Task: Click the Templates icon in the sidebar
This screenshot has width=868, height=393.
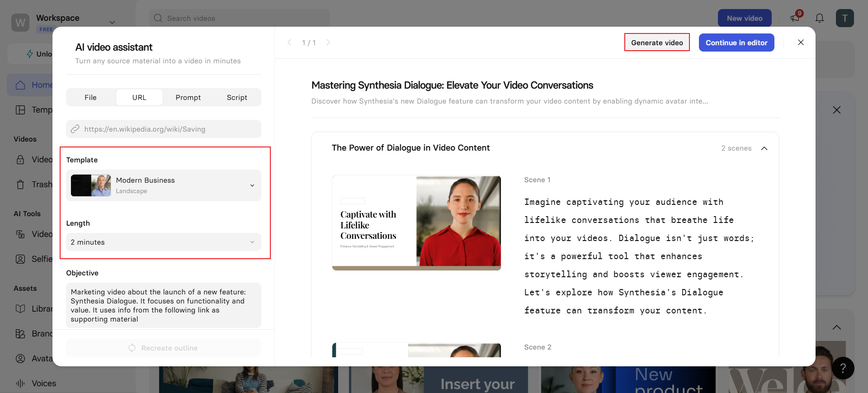Action: [20, 110]
